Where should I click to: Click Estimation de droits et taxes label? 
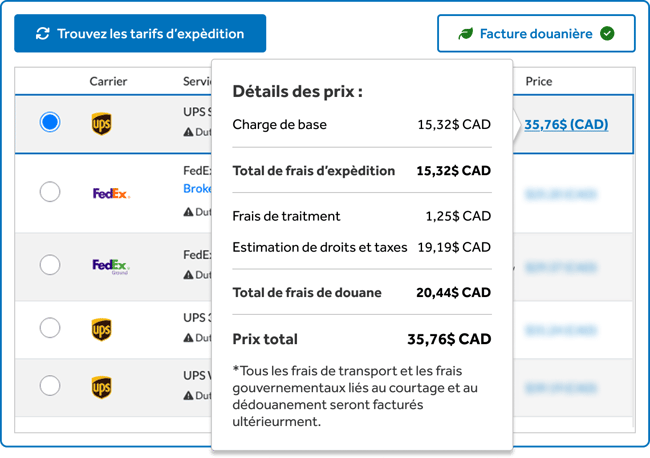(x=320, y=247)
